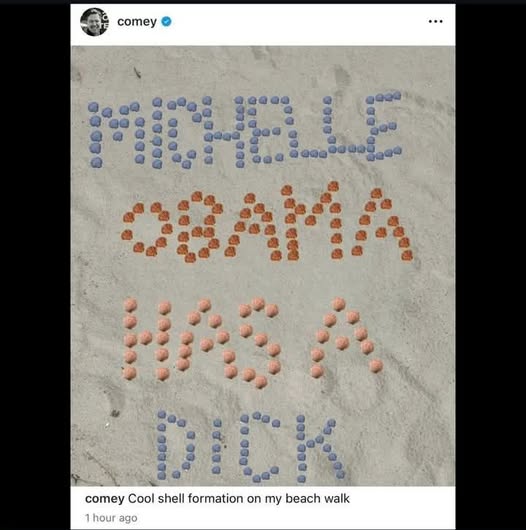Image resolution: width=526 pixels, height=530 pixels.
Task: Click the '1 hour ago' timestamp
Action: coord(111,518)
